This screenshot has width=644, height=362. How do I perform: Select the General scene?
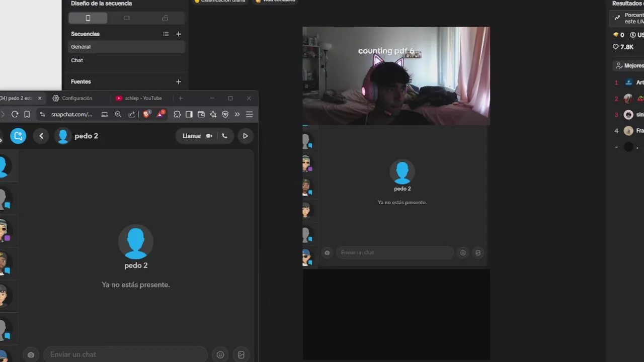(126, 47)
